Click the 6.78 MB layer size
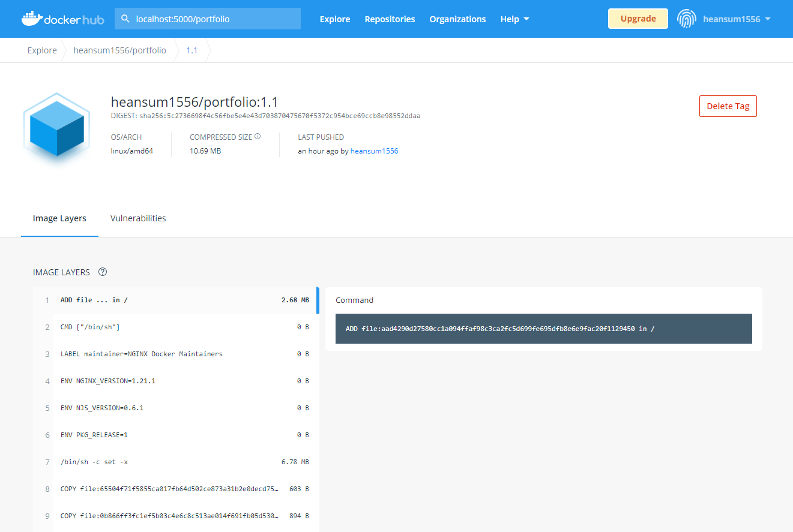 click(295, 462)
